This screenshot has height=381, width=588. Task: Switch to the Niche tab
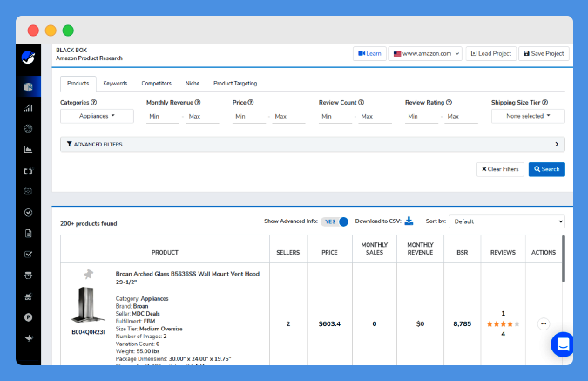click(193, 84)
